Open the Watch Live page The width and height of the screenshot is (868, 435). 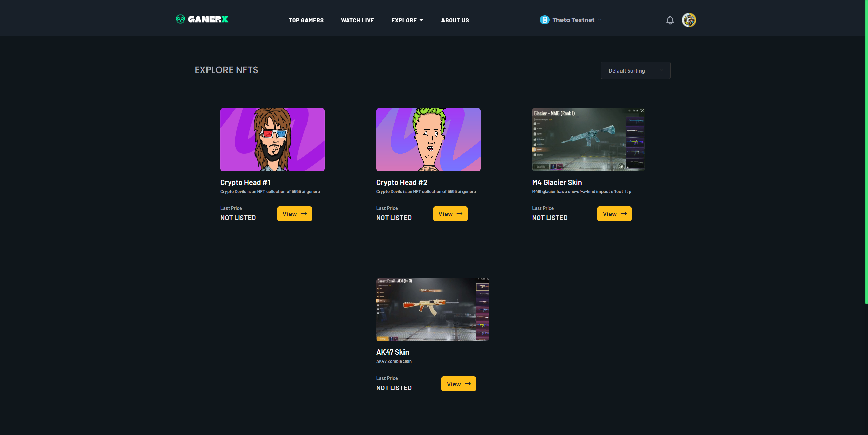(x=357, y=20)
